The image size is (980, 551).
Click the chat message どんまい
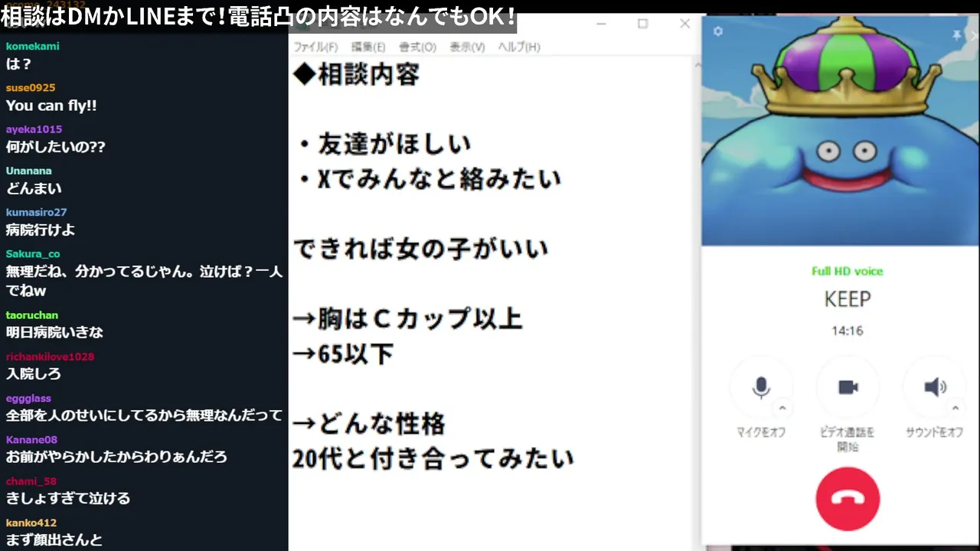point(34,188)
